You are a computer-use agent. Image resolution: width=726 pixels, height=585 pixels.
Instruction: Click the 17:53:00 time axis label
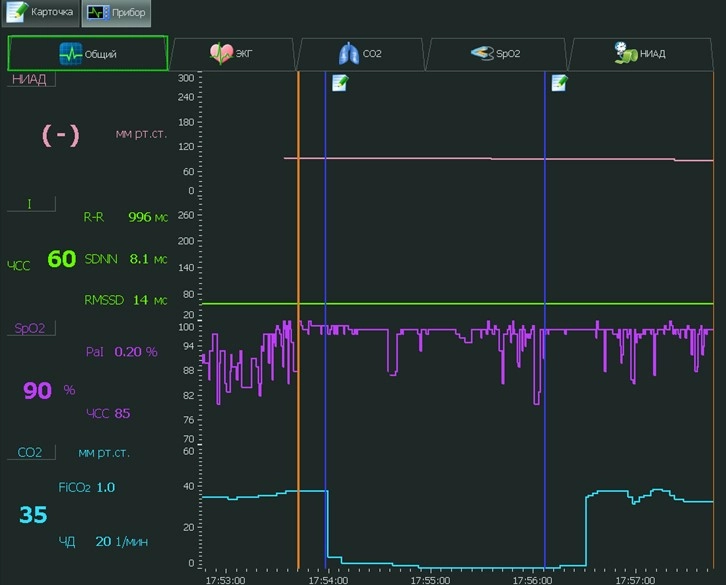point(225,580)
